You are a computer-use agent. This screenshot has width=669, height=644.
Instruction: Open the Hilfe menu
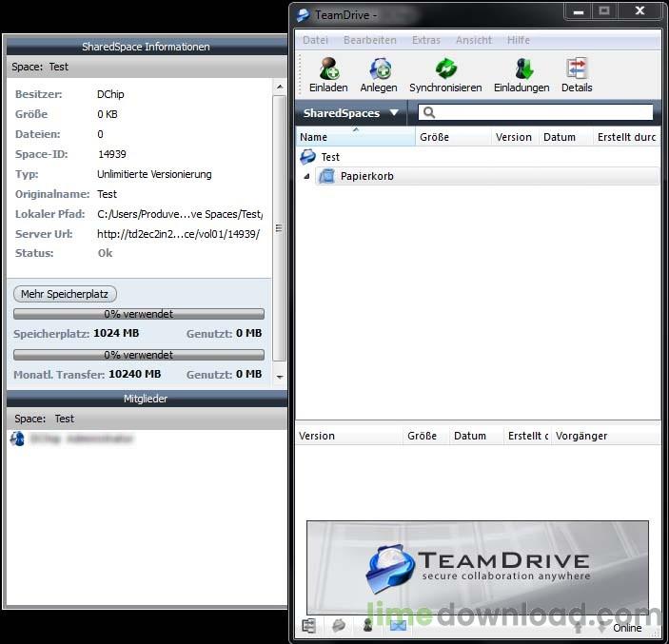pyautogui.click(x=519, y=40)
